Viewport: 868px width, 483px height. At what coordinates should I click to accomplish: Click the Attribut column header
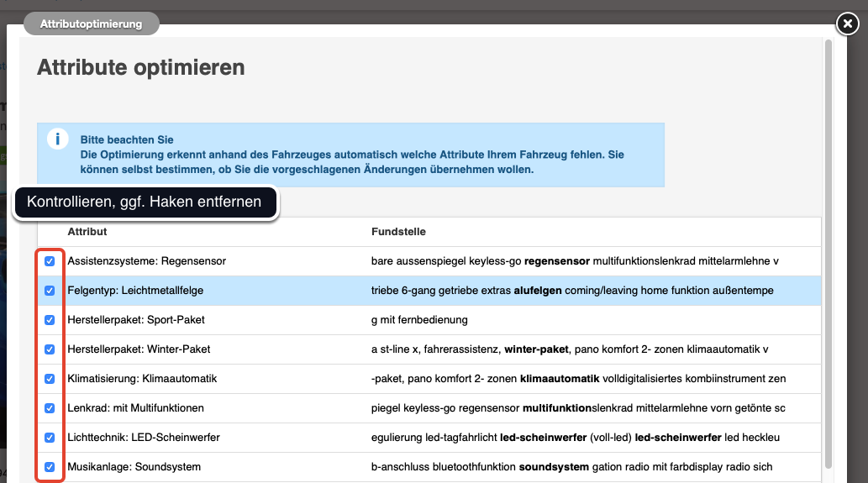point(87,232)
